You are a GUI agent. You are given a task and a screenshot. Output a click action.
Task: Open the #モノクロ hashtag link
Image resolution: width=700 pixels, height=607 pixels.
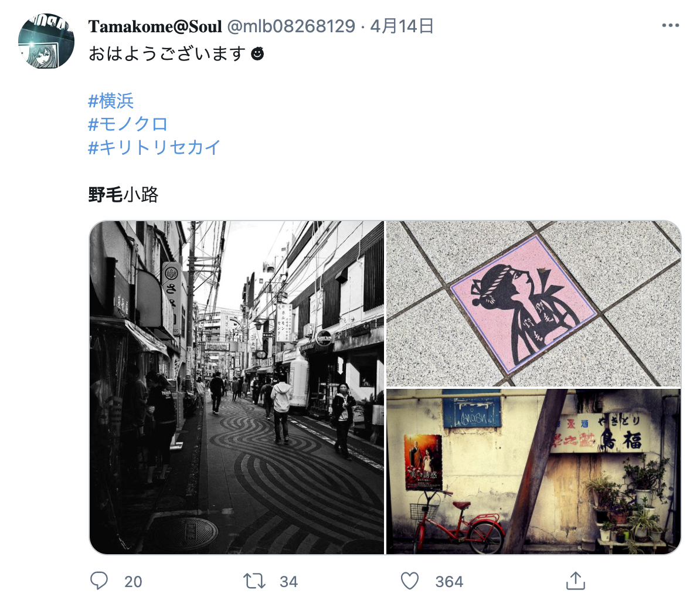click(128, 124)
